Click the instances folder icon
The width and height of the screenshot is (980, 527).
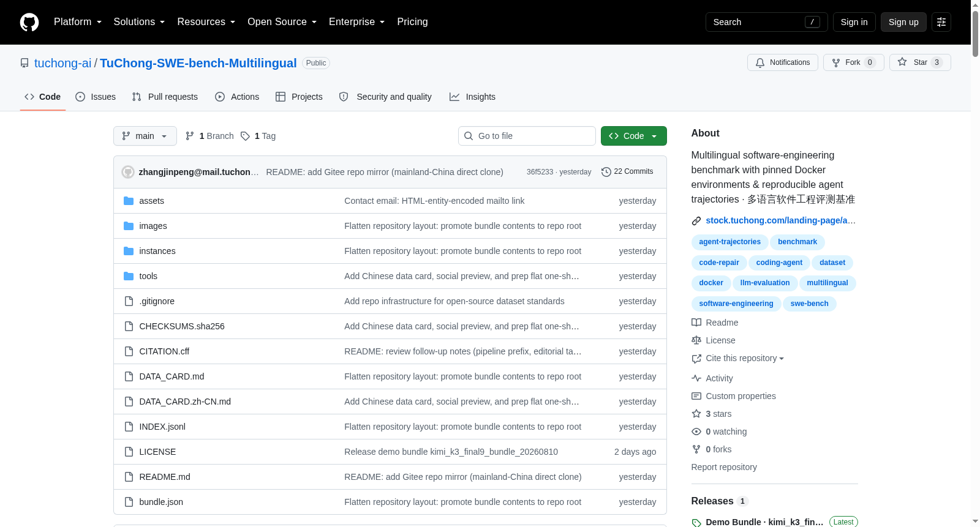pos(129,251)
